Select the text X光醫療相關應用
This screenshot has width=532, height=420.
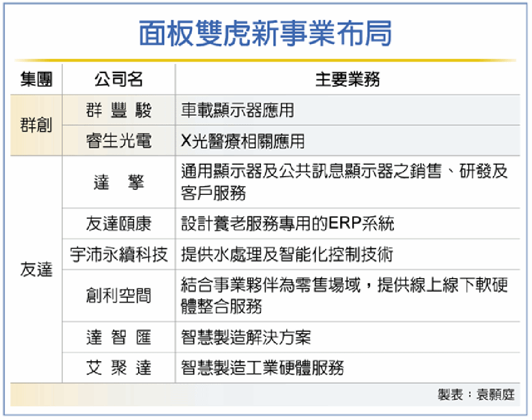click(243, 141)
